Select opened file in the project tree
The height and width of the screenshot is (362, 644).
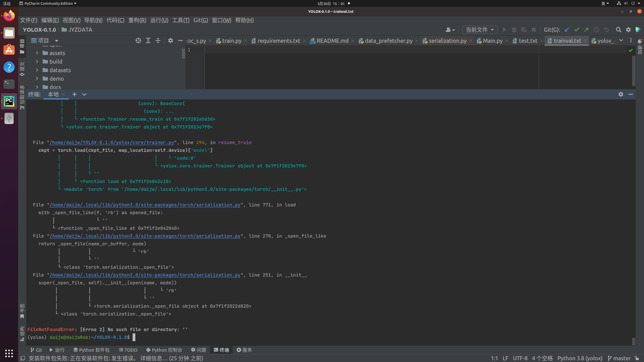tap(138, 40)
